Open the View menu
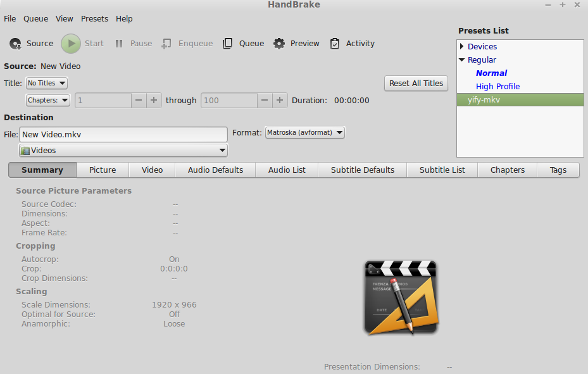 tap(64, 19)
